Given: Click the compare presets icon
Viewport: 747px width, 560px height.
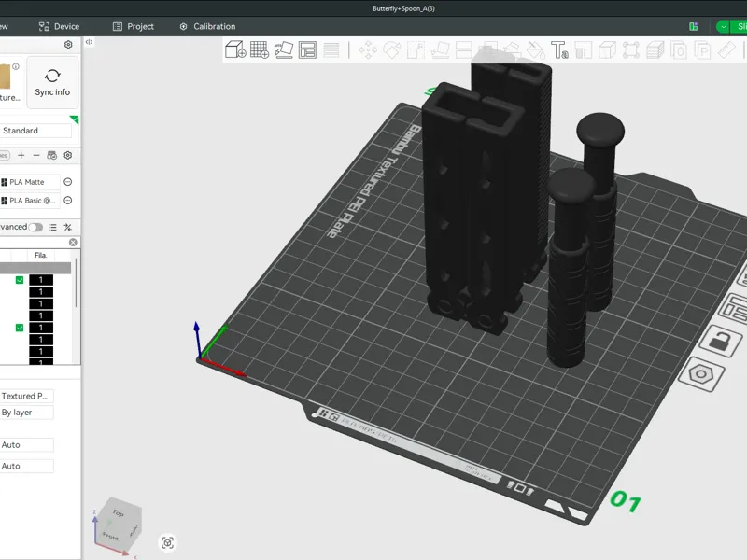Looking at the screenshot, I should pos(67,227).
